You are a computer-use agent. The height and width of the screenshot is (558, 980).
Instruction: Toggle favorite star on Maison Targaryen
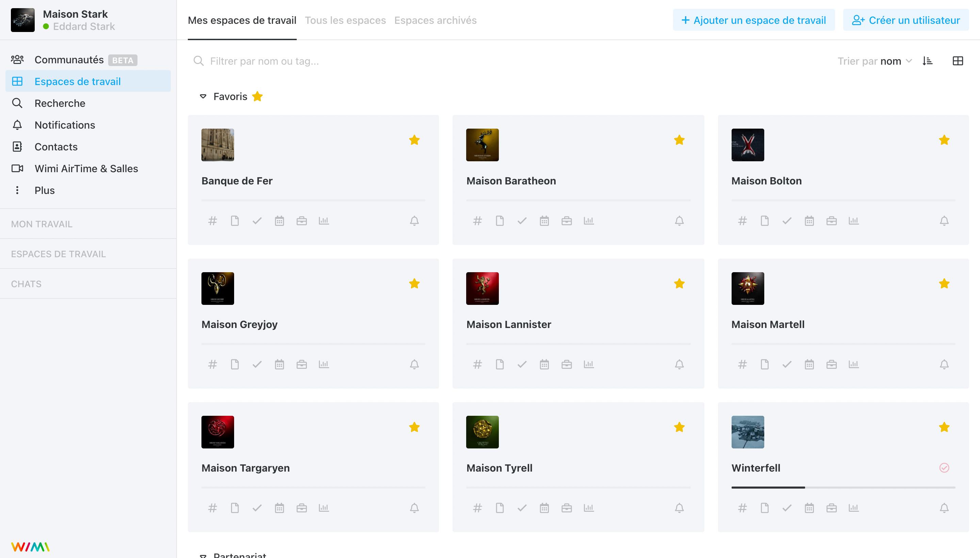click(415, 427)
